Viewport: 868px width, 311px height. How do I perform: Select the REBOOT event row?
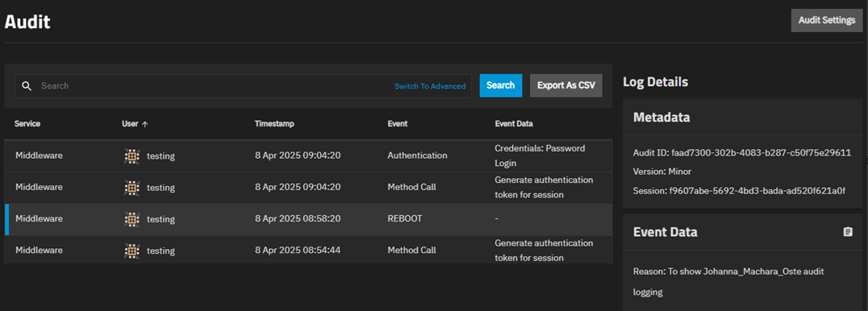308,219
